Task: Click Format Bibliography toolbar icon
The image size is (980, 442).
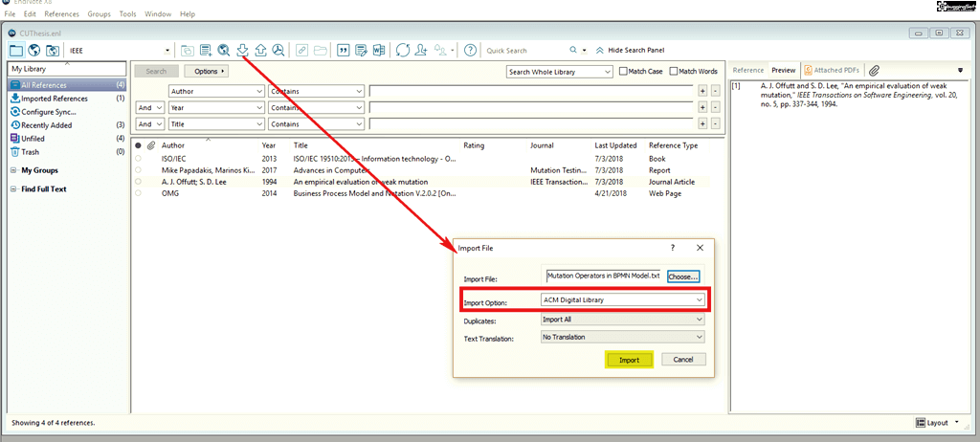Action: click(x=361, y=51)
